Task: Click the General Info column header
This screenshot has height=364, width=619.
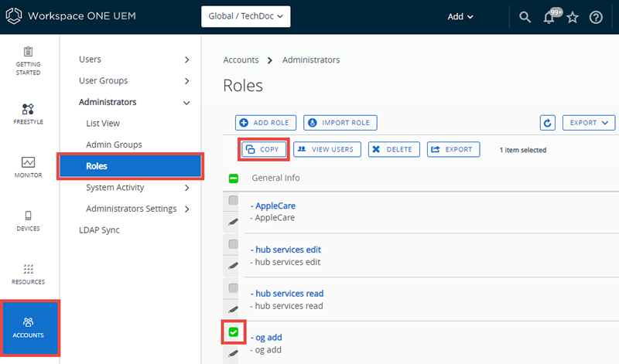Action: pyautogui.click(x=275, y=178)
